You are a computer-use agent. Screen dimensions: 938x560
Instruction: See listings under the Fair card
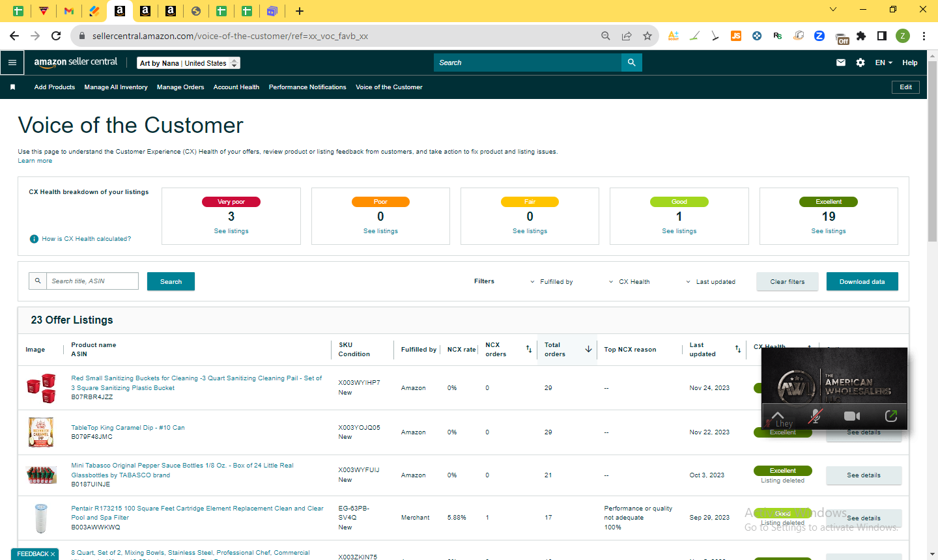(530, 231)
